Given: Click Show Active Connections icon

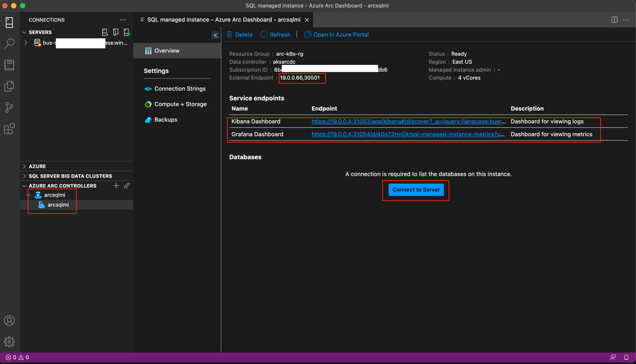Looking at the screenshot, I should 127,32.
